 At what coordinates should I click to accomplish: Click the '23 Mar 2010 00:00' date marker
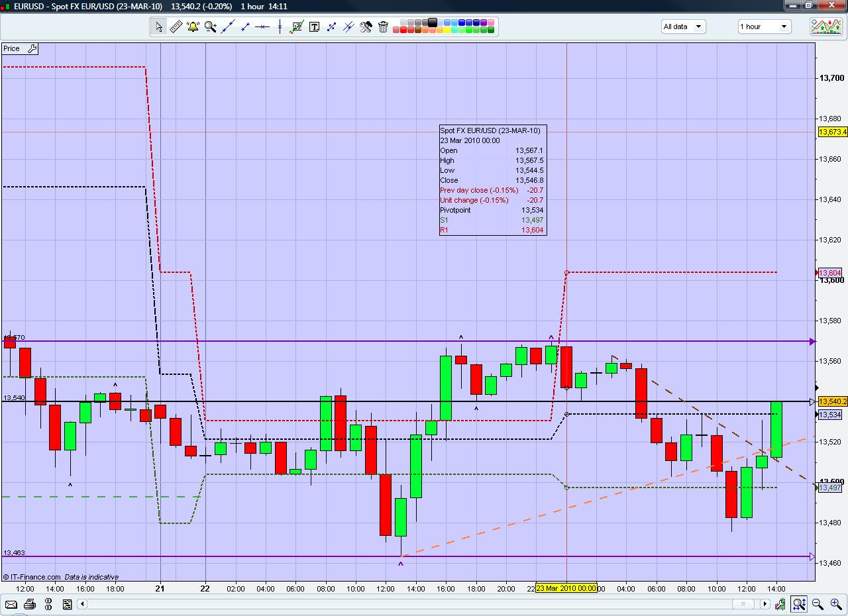coord(566,588)
